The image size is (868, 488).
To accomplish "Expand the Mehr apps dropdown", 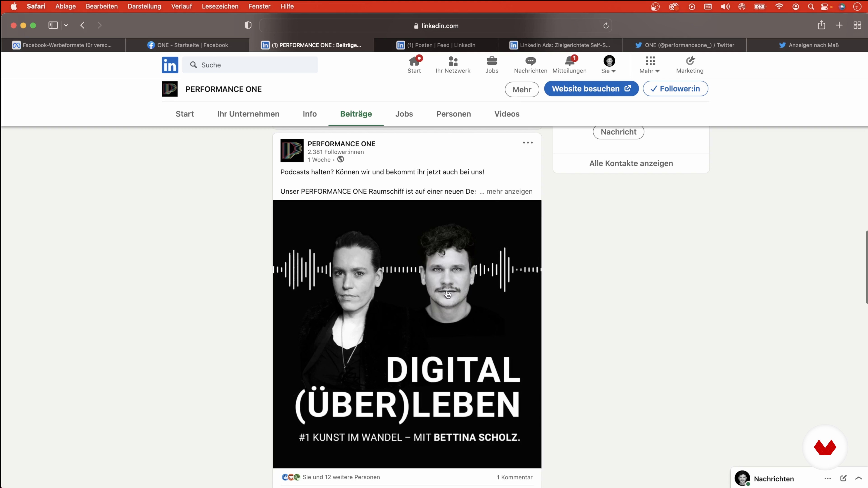I will coord(650,65).
